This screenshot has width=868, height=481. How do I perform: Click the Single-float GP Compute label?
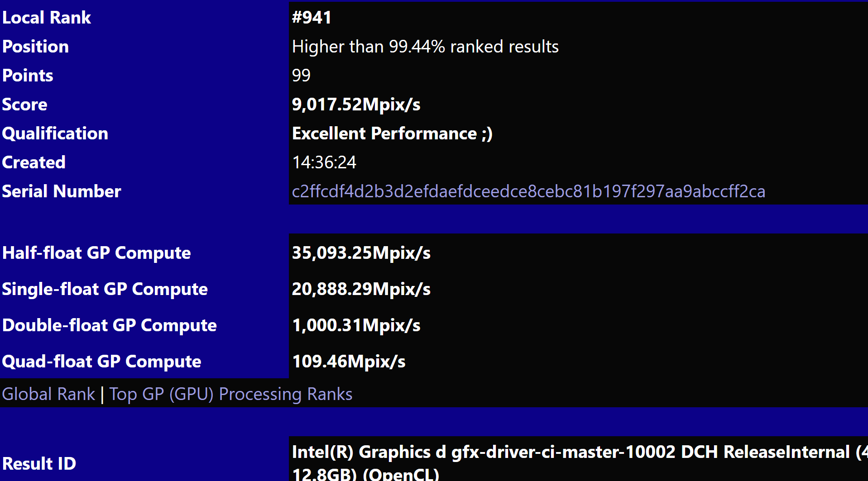tap(105, 289)
